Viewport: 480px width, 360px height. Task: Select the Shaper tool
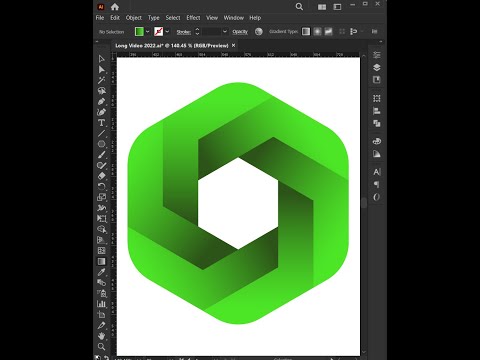(102, 165)
